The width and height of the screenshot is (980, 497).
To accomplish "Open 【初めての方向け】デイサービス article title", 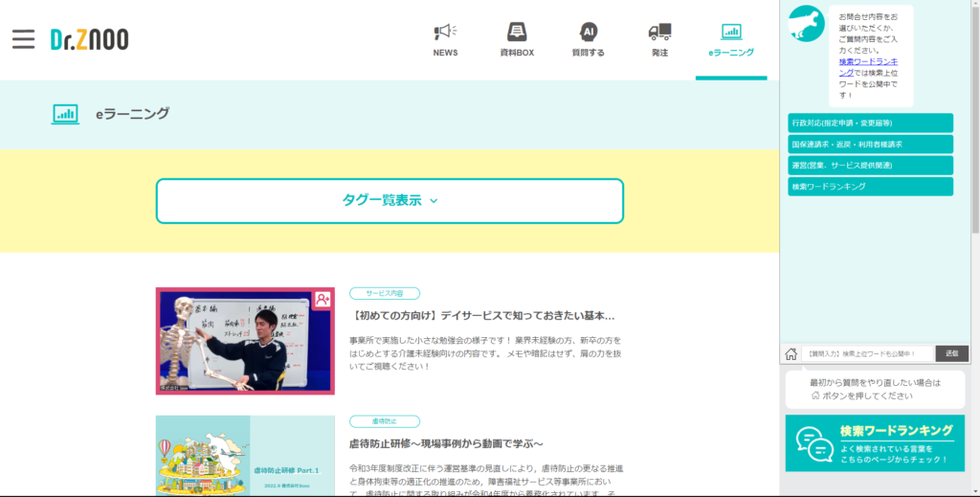I will pos(482,316).
